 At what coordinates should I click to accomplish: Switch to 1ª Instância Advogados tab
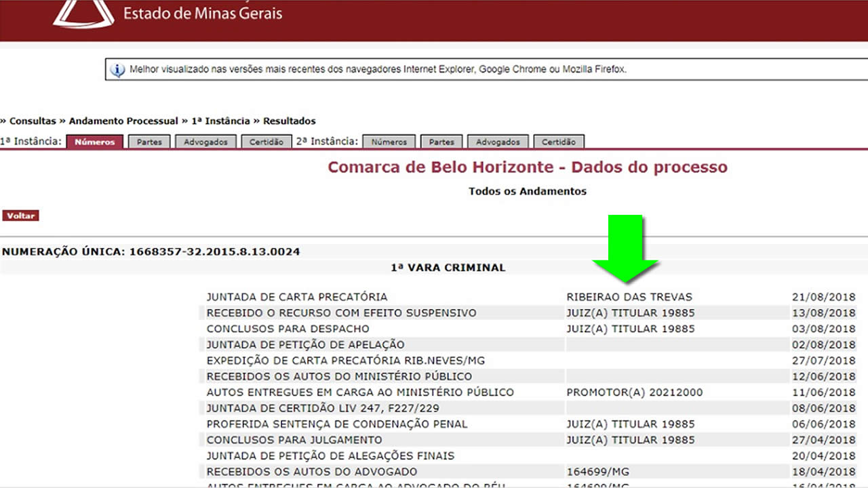(206, 142)
